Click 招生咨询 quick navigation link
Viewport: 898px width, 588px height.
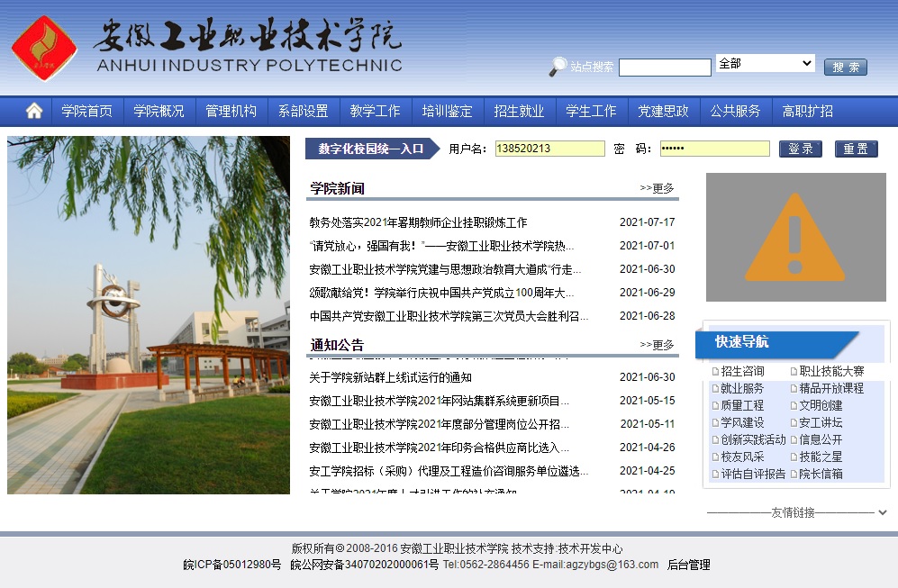point(742,371)
